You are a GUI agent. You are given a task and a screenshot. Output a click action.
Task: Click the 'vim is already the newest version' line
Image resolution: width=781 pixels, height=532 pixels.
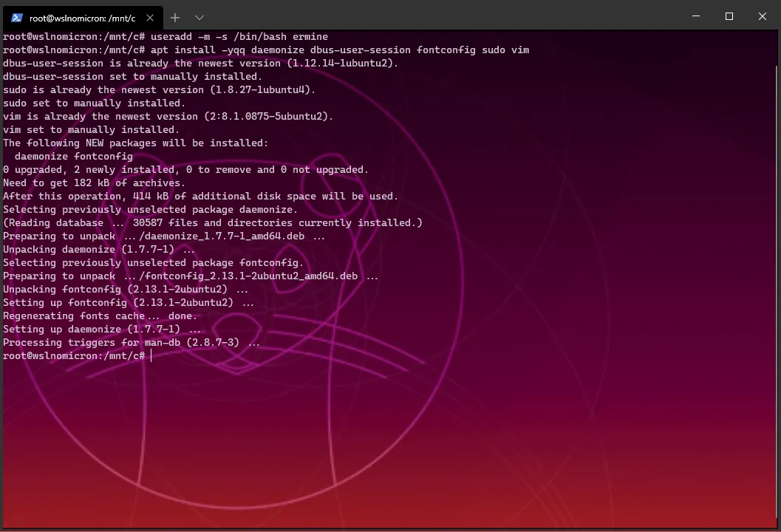pos(168,116)
